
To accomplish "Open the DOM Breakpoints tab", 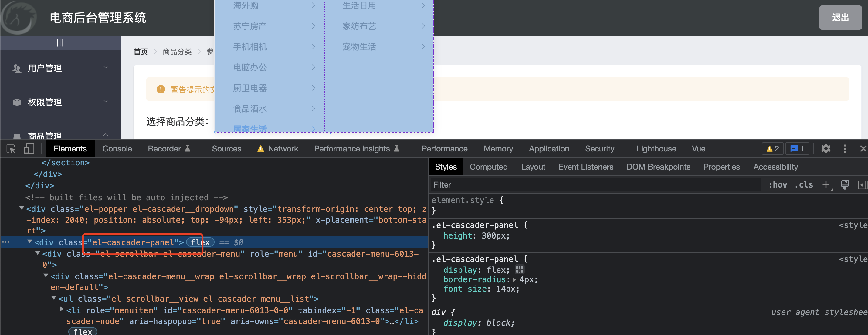I will click(658, 167).
